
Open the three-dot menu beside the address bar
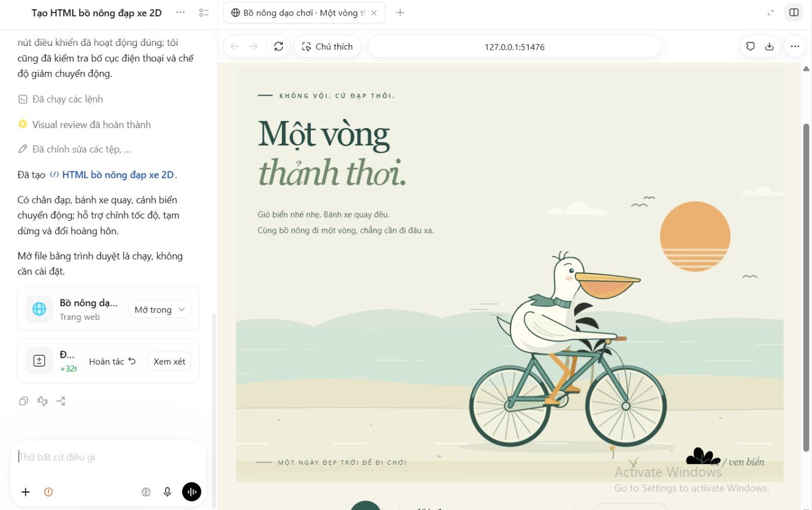(x=795, y=46)
